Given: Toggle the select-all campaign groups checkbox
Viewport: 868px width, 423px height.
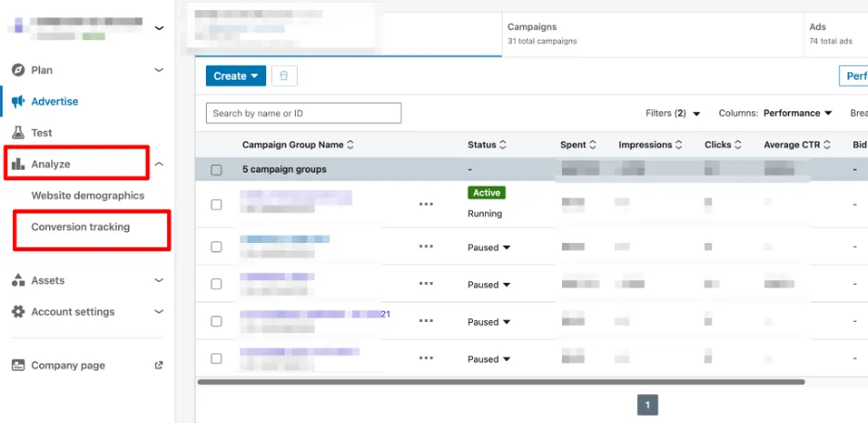Looking at the screenshot, I should [x=216, y=170].
